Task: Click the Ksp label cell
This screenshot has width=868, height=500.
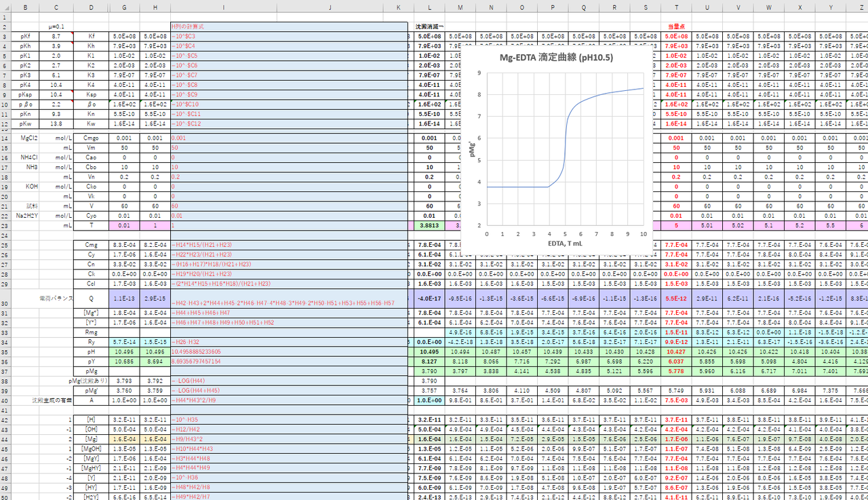Action: 91,95
